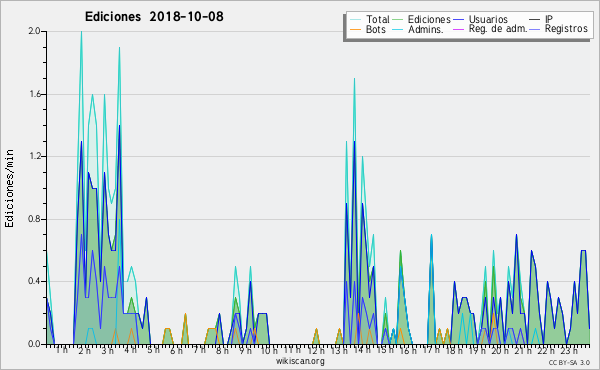The image size is (600, 370).
Task: Select the 'Reg. de adm.' legend entry
Action: point(498,29)
